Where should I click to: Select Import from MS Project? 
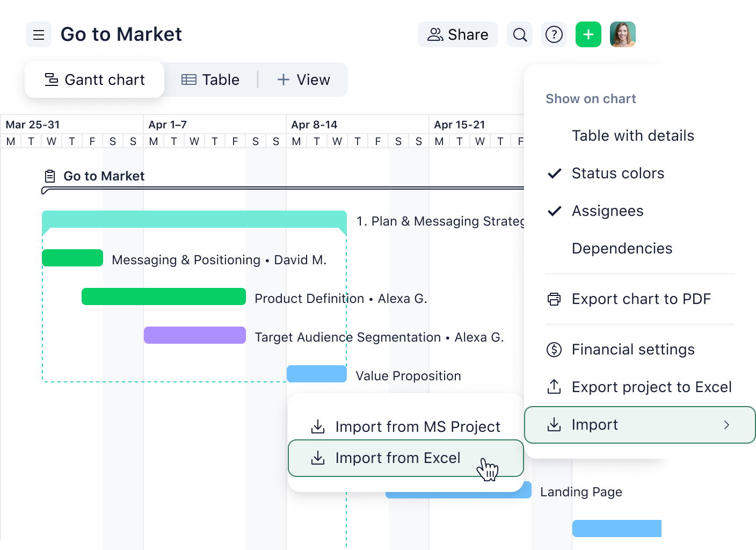pyautogui.click(x=418, y=426)
